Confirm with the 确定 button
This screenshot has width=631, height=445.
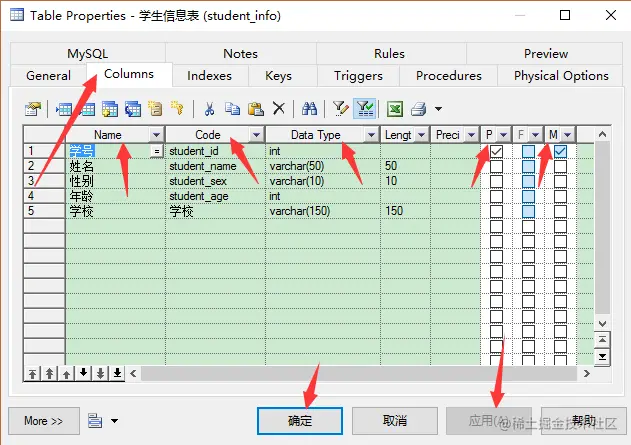pyautogui.click(x=300, y=421)
